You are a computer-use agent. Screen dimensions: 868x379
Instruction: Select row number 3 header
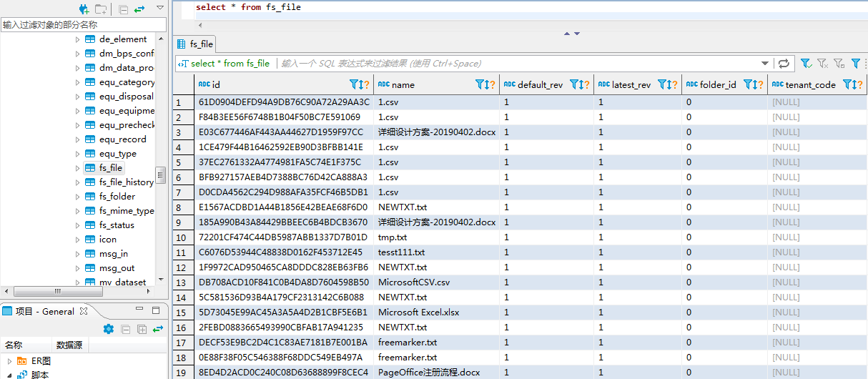tap(184, 132)
